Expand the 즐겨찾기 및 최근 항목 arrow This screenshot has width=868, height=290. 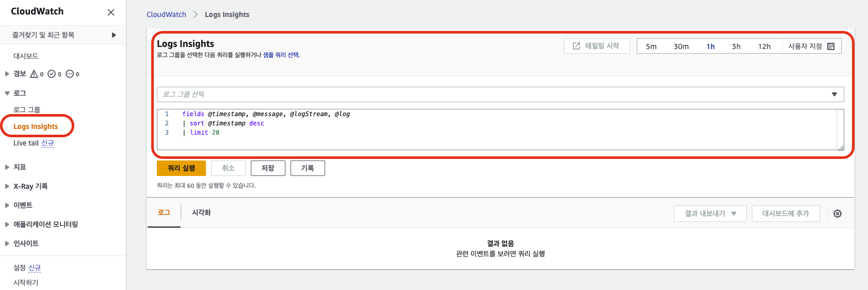tap(114, 35)
